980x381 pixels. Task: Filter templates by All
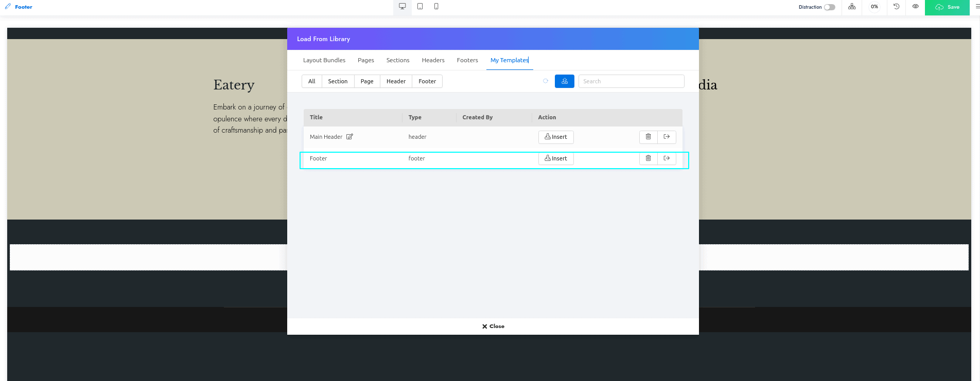pyautogui.click(x=312, y=81)
